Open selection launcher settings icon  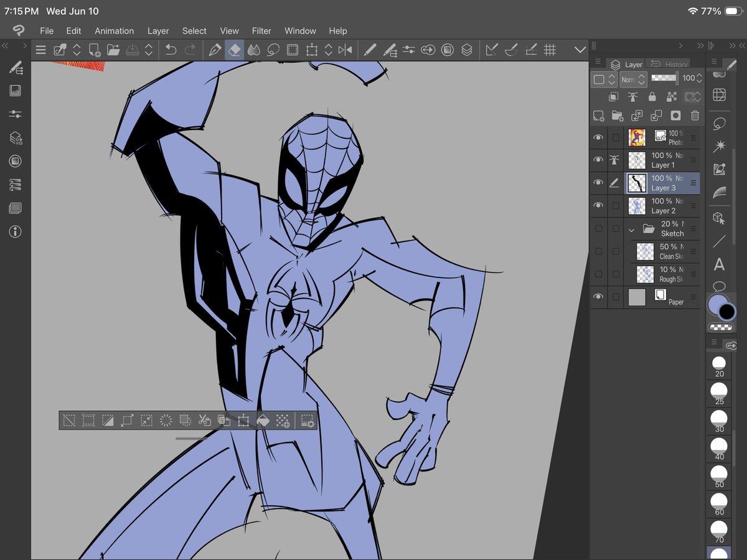(308, 421)
